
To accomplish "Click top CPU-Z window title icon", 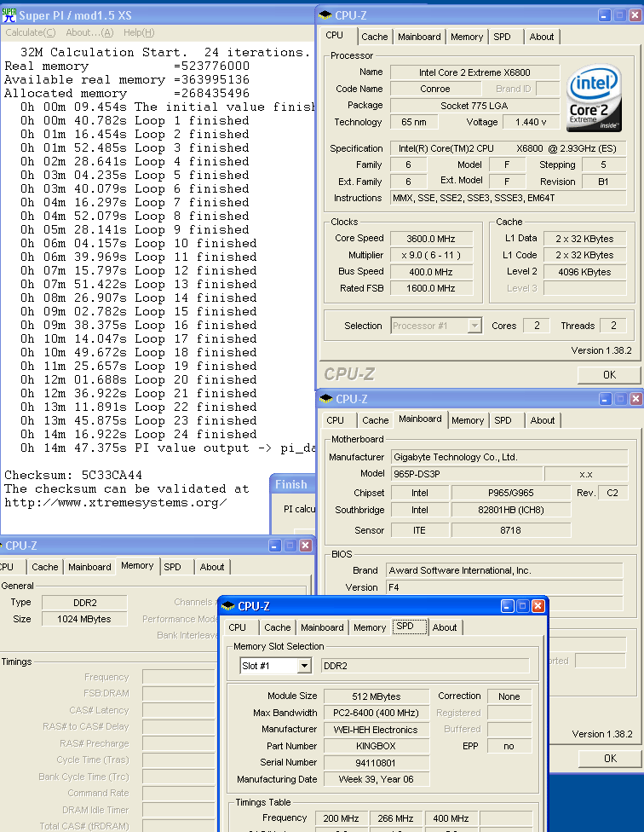I will coord(325,15).
